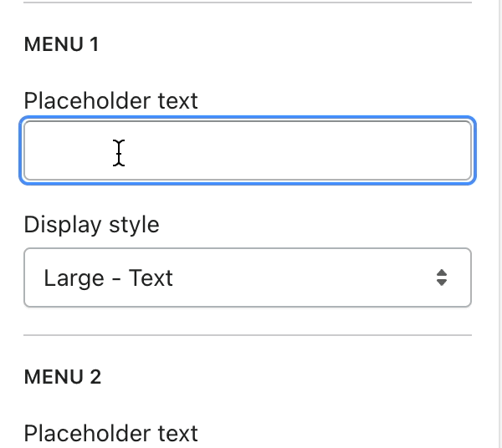Click the dropdown arrows icon on Display style
This screenshot has width=502, height=448.
[x=442, y=277]
